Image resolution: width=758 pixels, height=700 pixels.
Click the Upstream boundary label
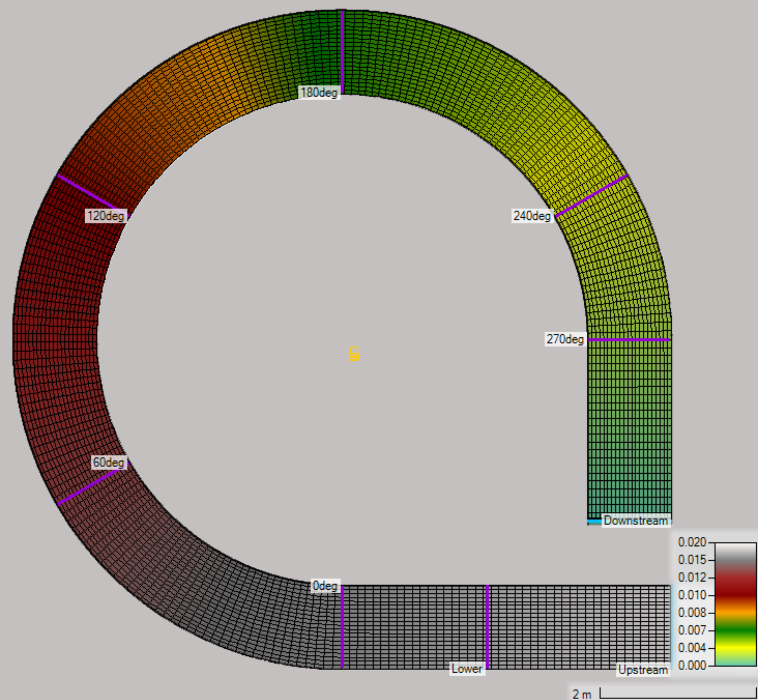(x=643, y=670)
